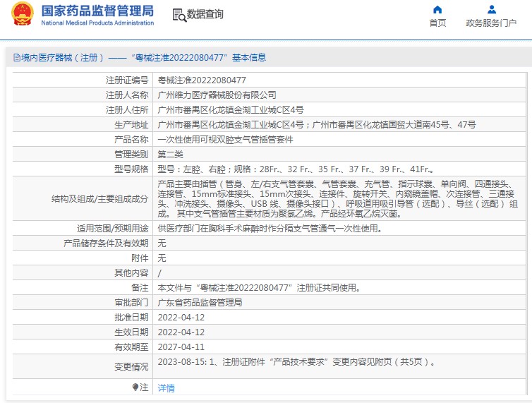Image resolution: width=532 pixels, height=403 pixels.
Task: Click 适用范围/预期用途 label
Action: click(x=113, y=229)
